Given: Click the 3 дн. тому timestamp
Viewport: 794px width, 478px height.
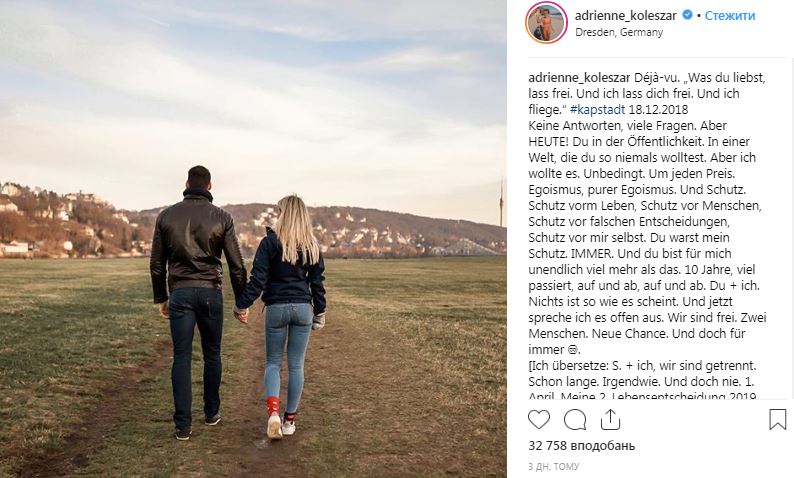Looking at the screenshot, I should pyautogui.click(x=553, y=466).
